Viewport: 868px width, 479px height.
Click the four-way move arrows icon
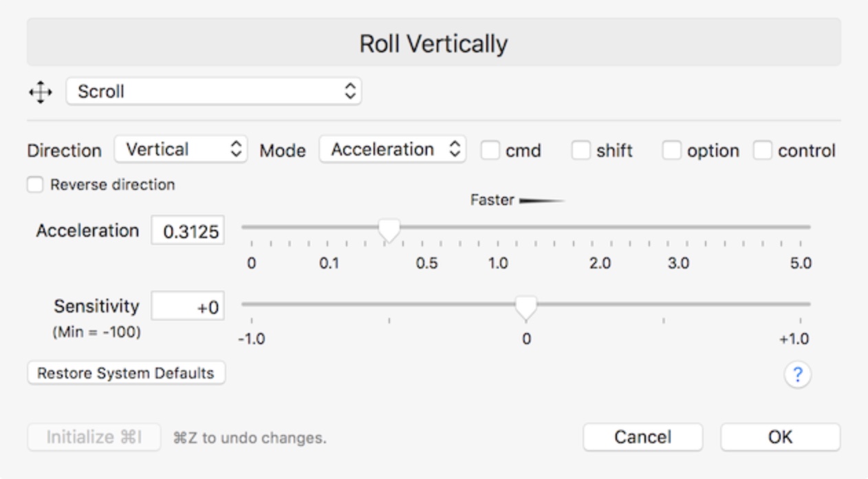click(x=41, y=92)
